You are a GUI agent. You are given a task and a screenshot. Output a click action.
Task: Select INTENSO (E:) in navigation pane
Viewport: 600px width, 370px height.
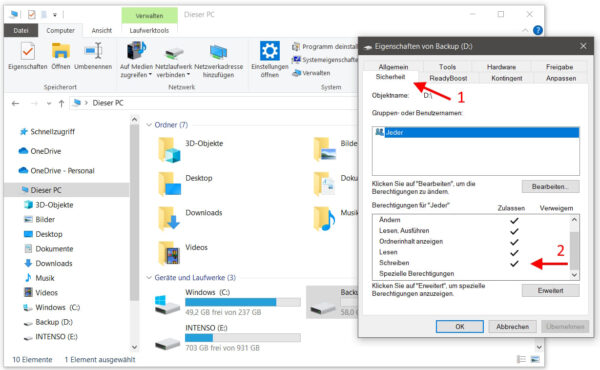[x=51, y=337]
